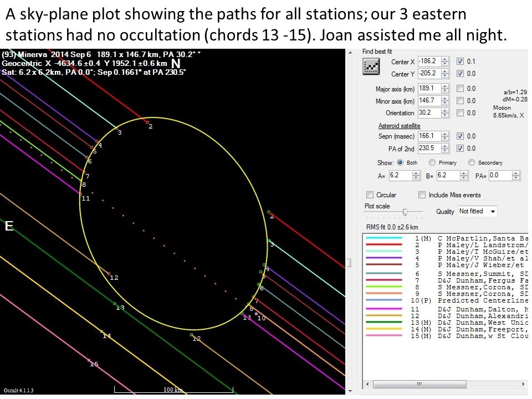This screenshot has width=532, height=399.
Task: Enable the Orientation fit checkbox
Action: click(x=460, y=113)
